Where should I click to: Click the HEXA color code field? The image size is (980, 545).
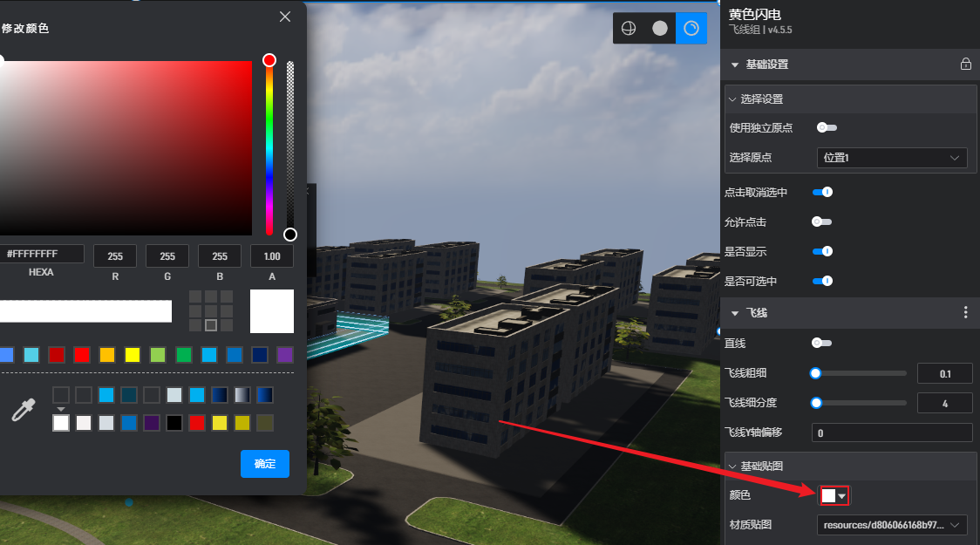pos(42,254)
